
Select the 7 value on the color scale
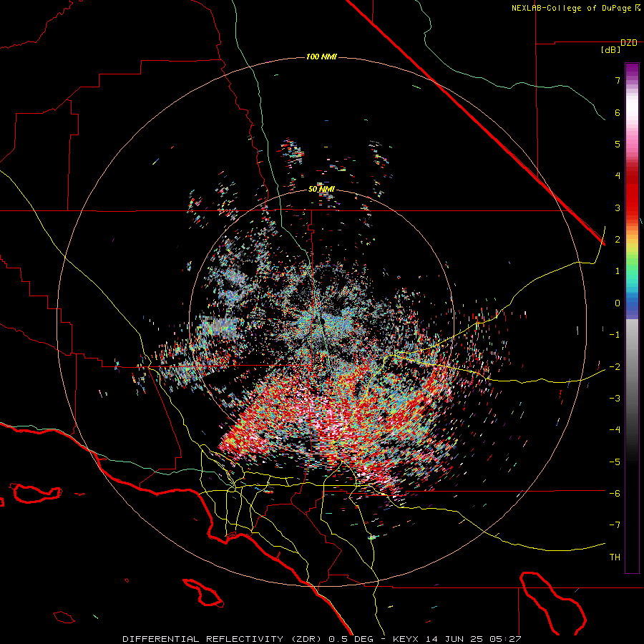point(618,80)
